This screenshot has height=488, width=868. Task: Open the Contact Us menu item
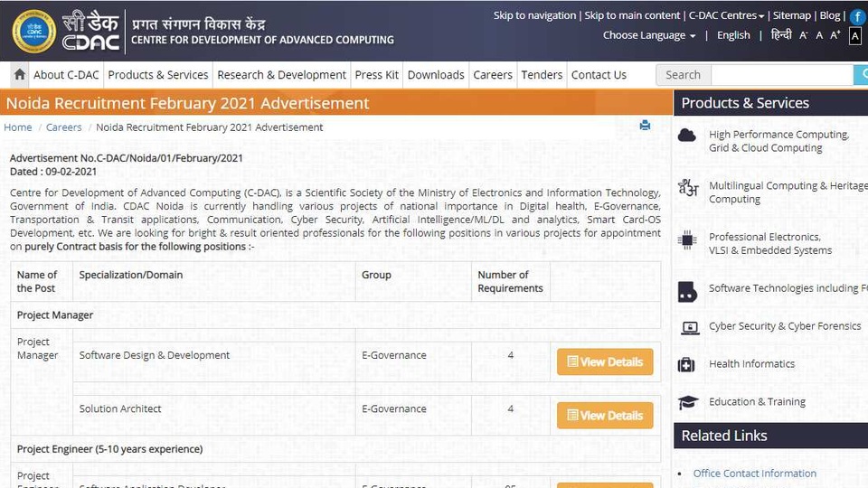pyautogui.click(x=599, y=75)
